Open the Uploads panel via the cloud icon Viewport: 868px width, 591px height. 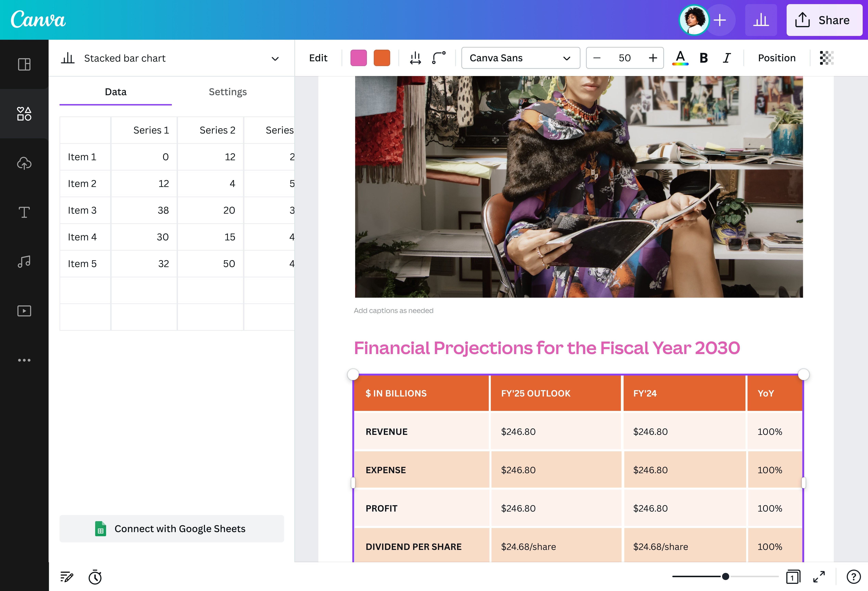24,163
